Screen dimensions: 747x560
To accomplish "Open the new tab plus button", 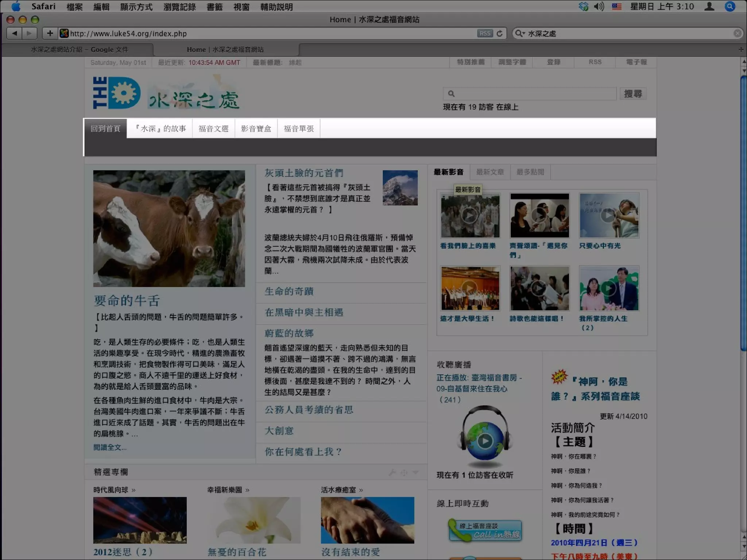I will [x=741, y=49].
